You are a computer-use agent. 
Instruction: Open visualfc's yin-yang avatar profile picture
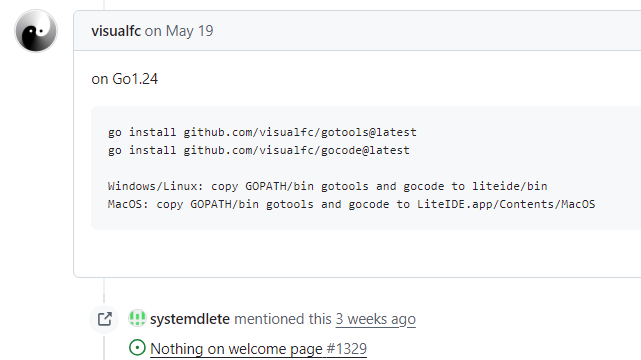(x=36, y=31)
